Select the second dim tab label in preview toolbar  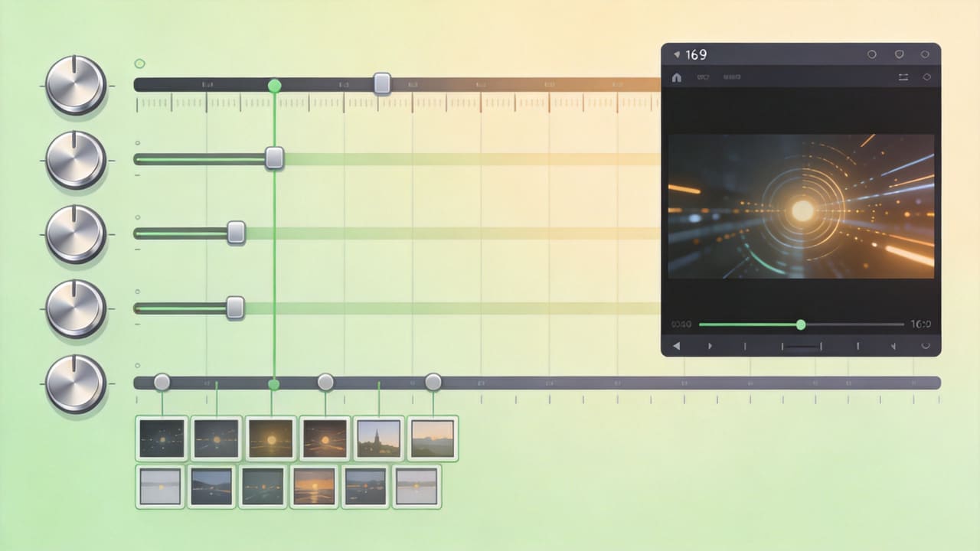(731, 77)
